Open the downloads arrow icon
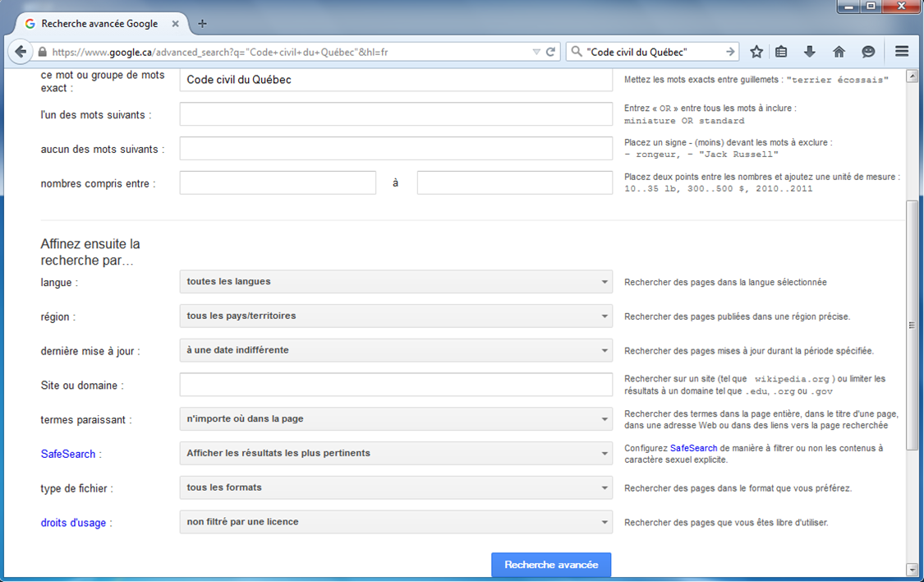 [810, 52]
